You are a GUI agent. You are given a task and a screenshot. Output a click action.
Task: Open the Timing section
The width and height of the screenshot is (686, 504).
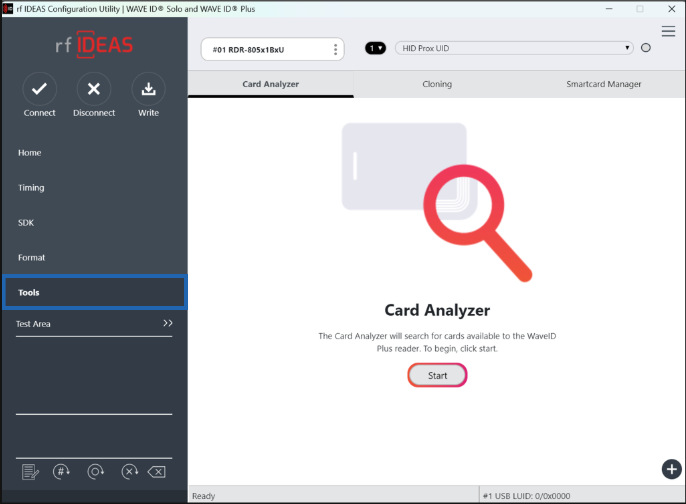31,188
